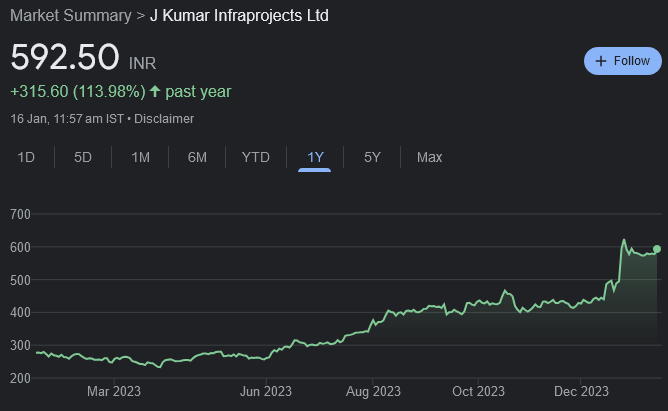Screen dimensions: 668x411
Task: Select the YTD range tab
Action: pos(255,157)
